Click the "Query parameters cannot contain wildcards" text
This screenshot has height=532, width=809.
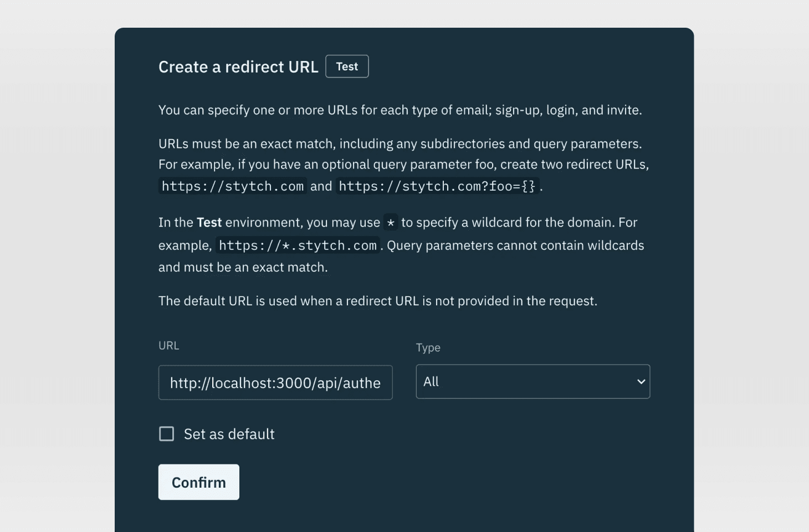pos(515,245)
